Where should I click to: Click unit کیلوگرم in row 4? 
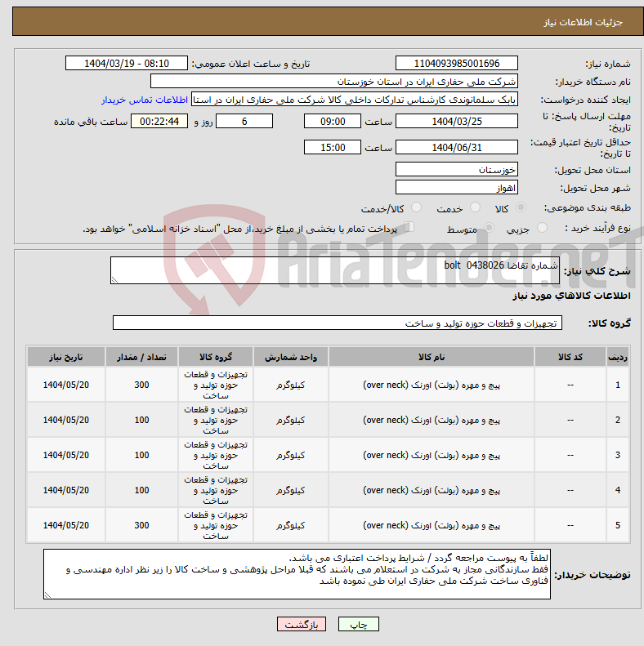point(291,490)
